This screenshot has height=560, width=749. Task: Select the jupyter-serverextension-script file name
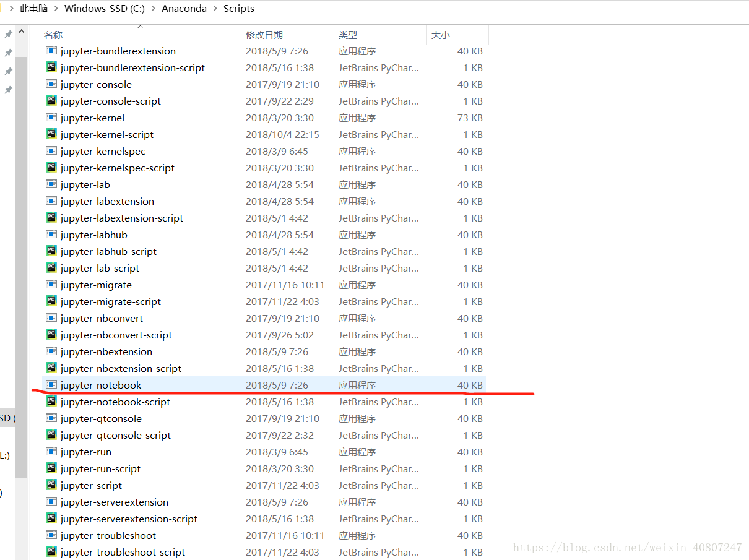click(x=129, y=519)
